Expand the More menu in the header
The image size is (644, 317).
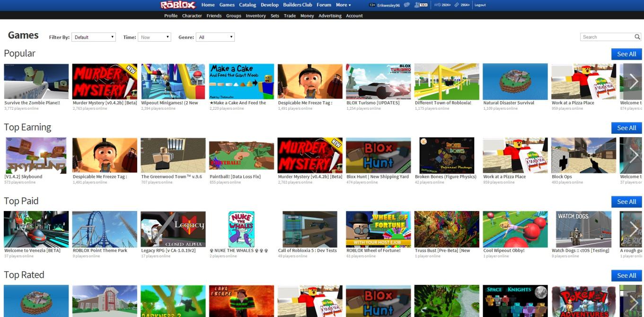343,5
